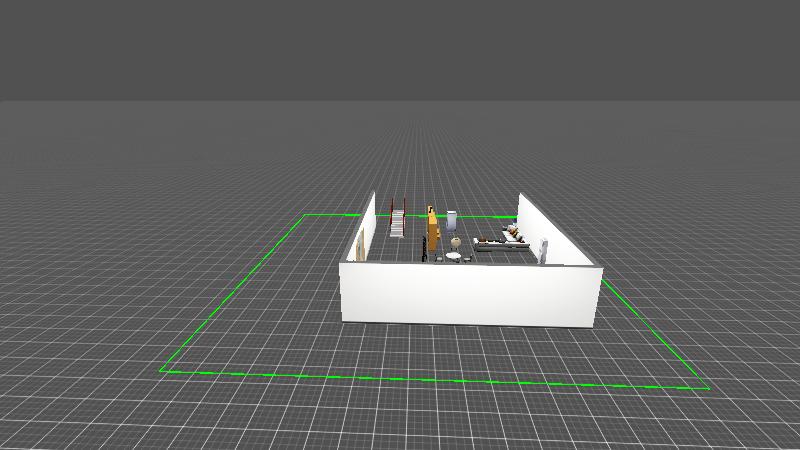Click the black floor lamp stand

[425, 250]
